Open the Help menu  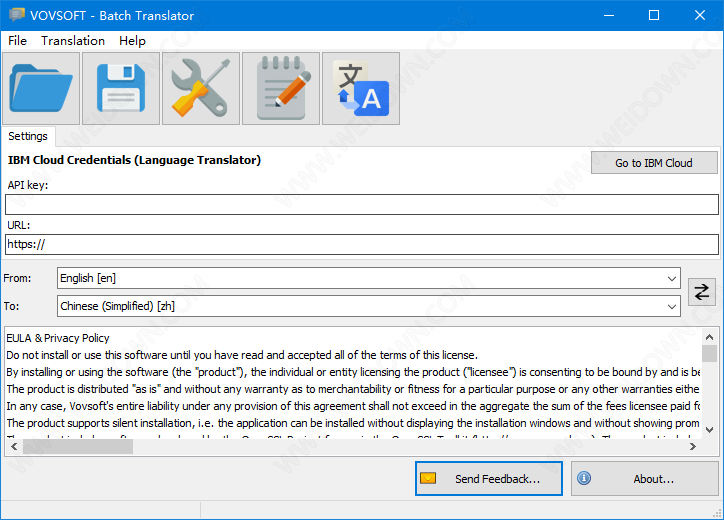point(132,41)
